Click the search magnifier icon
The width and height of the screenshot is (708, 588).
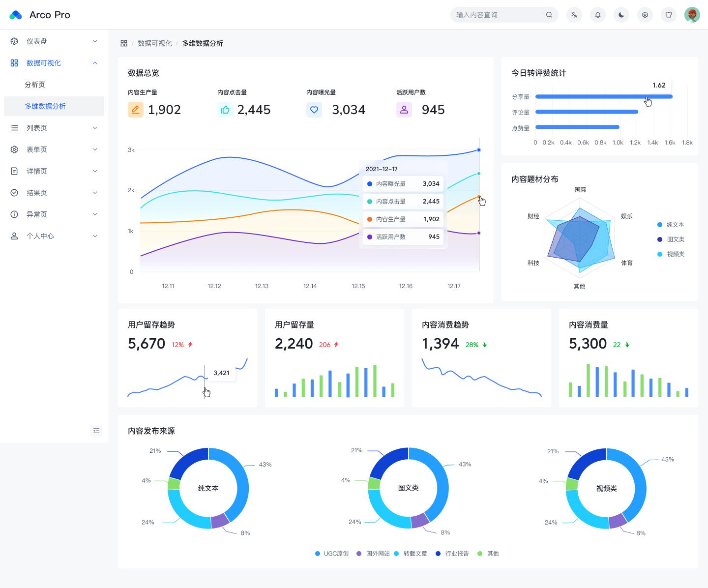click(549, 15)
